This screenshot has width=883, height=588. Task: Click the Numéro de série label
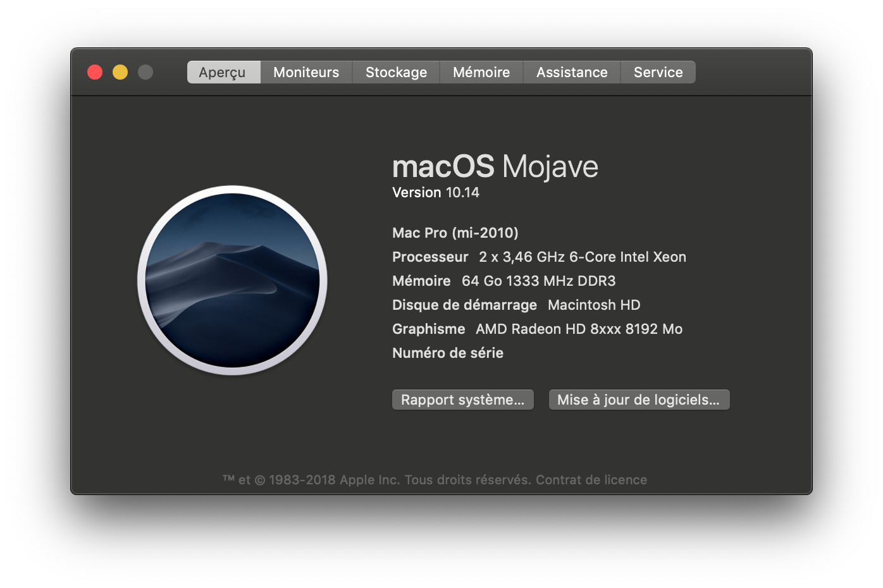[x=448, y=353]
